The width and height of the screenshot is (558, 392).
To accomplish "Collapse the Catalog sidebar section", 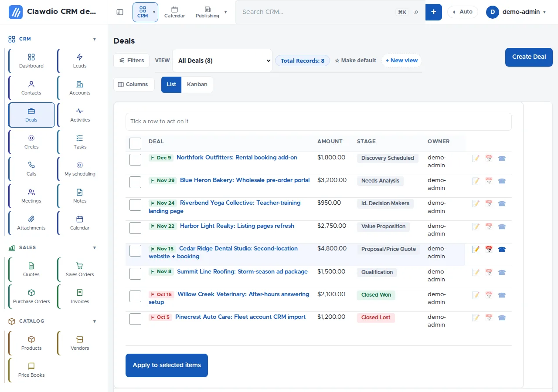I will (x=95, y=321).
